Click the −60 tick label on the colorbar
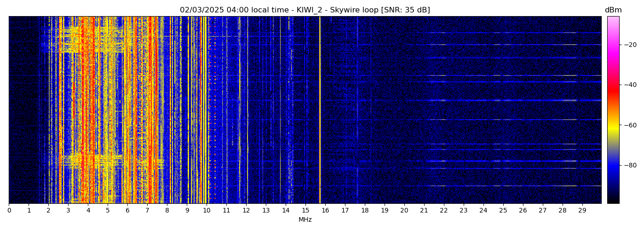 [630, 125]
